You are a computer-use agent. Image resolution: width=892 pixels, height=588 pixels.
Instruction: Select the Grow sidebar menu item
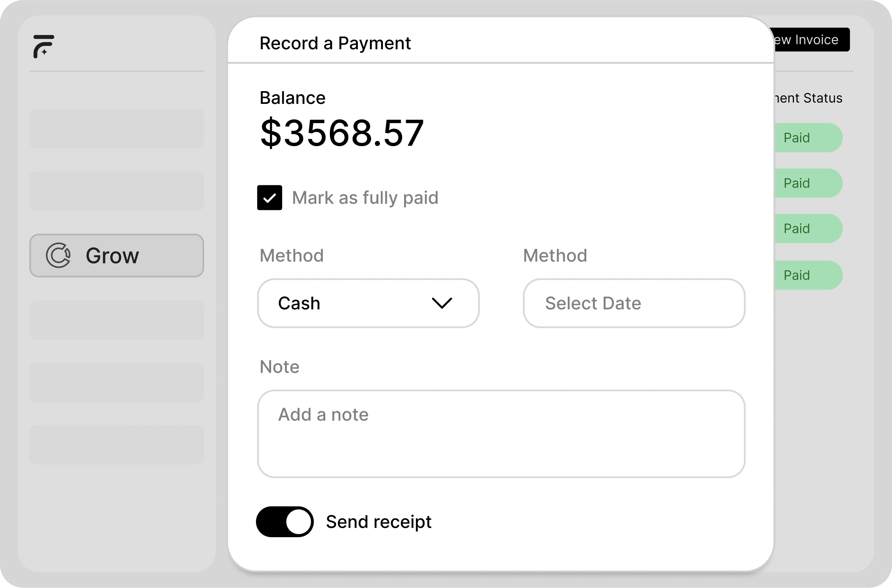point(116,255)
